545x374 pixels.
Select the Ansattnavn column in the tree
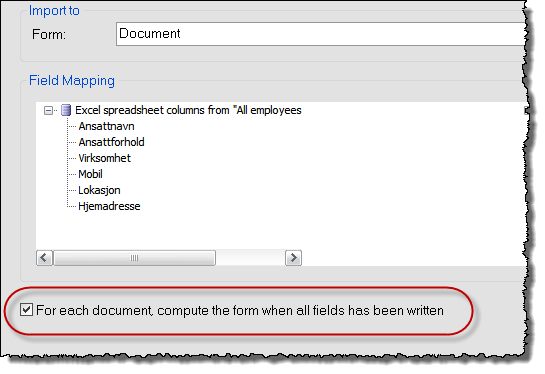(x=106, y=126)
